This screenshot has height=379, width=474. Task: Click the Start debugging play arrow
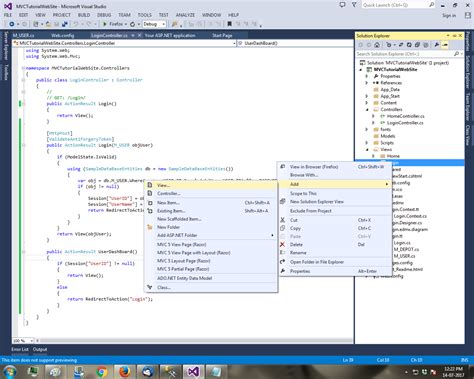(x=105, y=24)
